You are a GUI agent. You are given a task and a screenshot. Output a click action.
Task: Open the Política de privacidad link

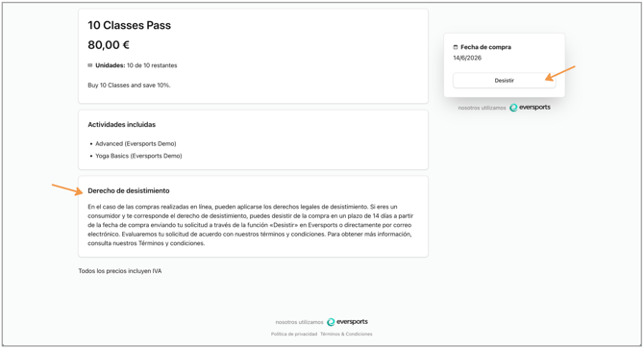(x=294, y=335)
